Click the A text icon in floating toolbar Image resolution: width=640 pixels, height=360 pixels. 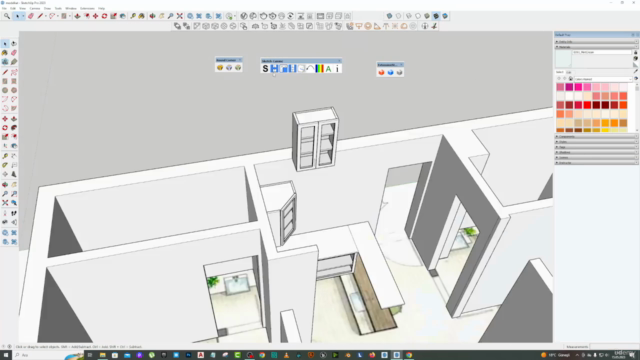click(x=328, y=69)
